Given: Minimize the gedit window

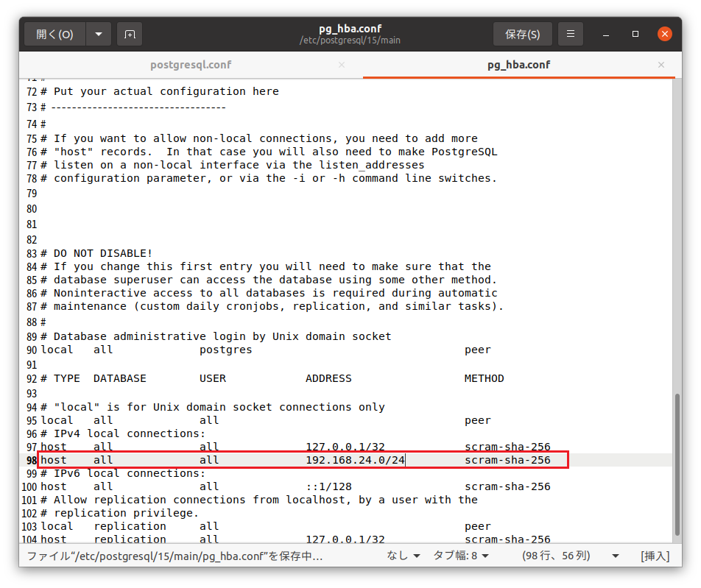Looking at the screenshot, I should click(606, 35).
